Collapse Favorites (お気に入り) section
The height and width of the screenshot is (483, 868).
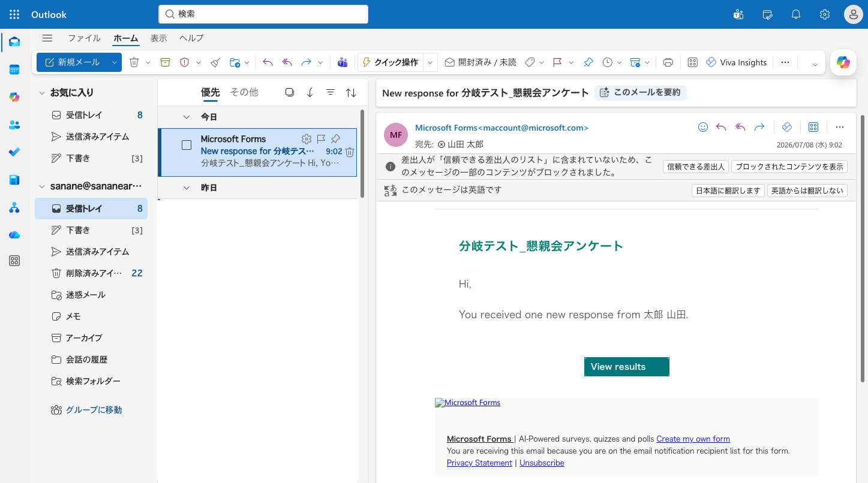point(42,93)
